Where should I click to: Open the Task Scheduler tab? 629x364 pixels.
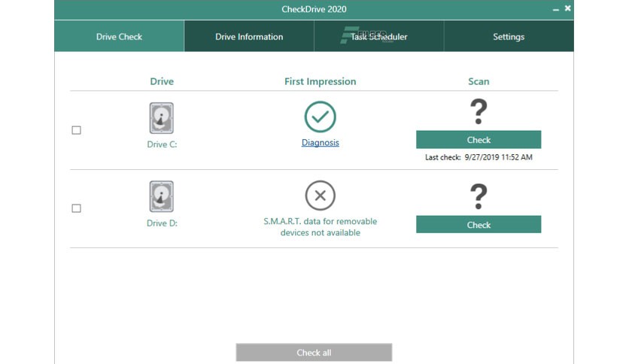[379, 37]
